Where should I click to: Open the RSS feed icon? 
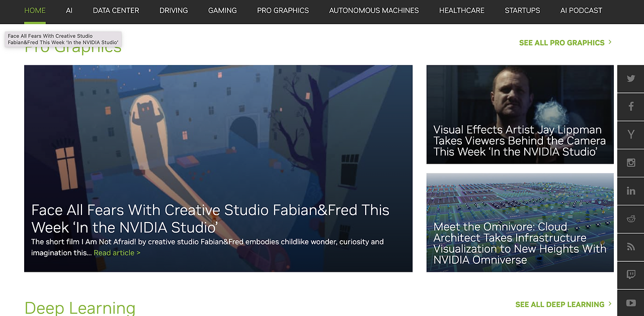tap(631, 247)
